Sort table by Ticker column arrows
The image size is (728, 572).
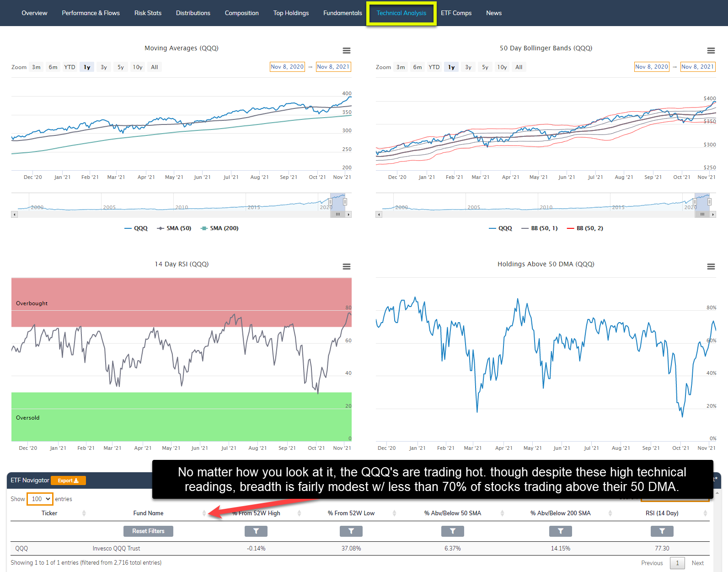[84, 513]
